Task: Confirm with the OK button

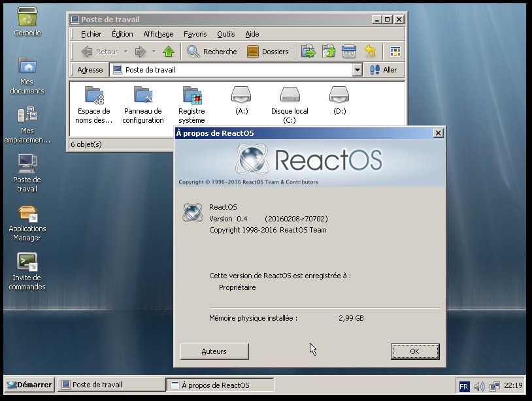Action: coord(415,351)
